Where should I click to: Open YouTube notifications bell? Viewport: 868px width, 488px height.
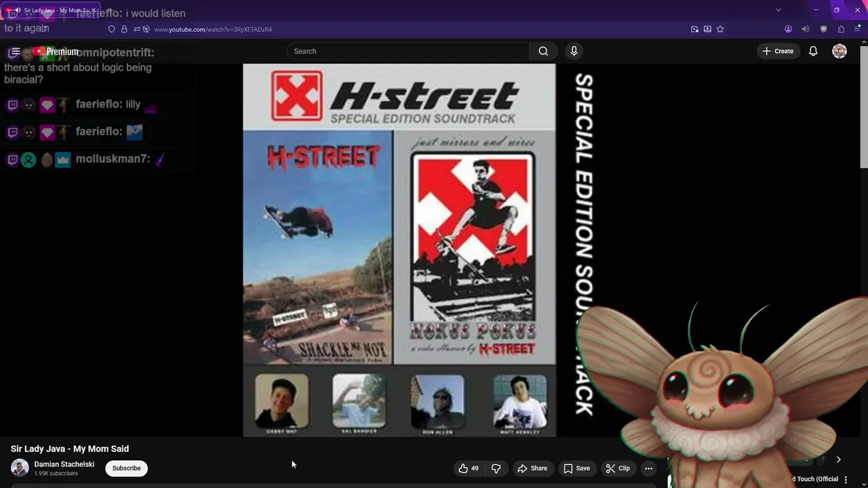click(813, 52)
